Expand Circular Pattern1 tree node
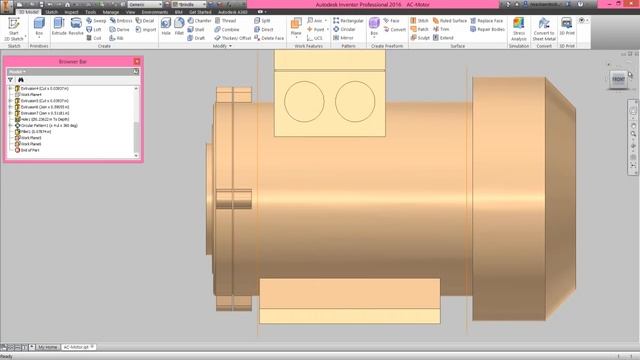This screenshot has height=360, width=640. click(x=11, y=125)
